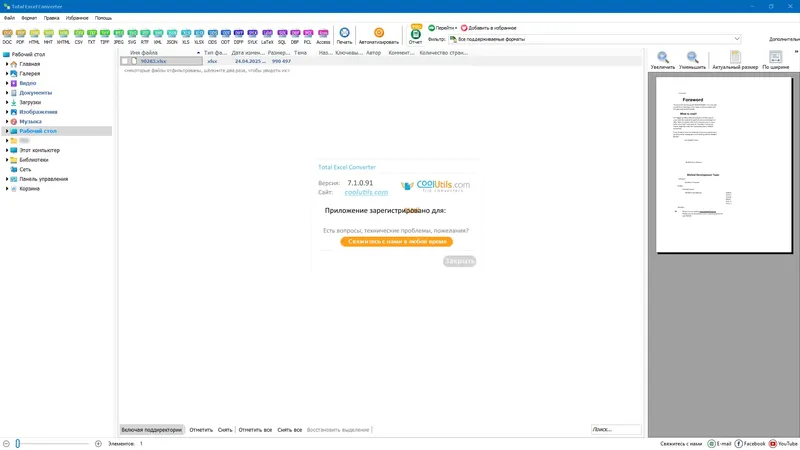Click Снять все button
This screenshot has width=800, height=450.
(x=289, y=430)
